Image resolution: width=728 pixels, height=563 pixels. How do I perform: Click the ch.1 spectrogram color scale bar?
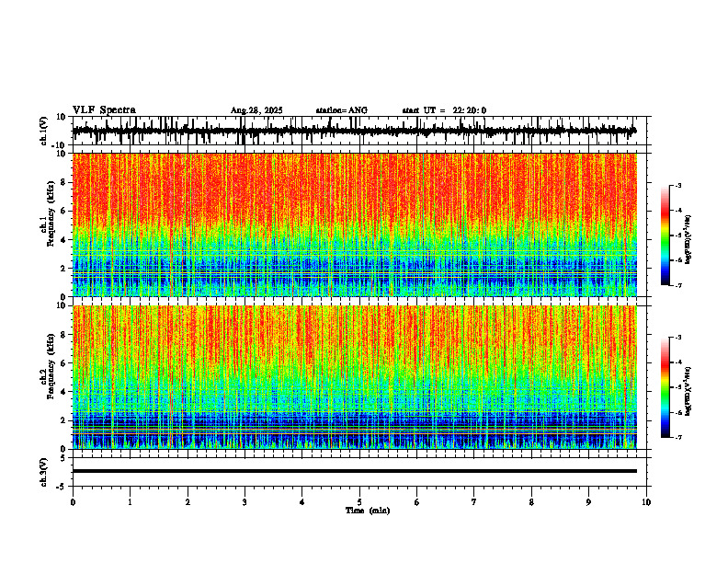pos(665,236)
